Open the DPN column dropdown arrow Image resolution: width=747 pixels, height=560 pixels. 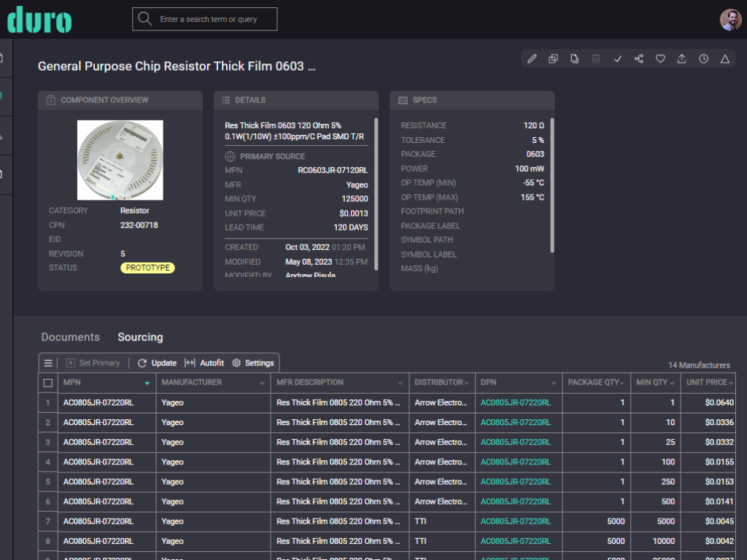(554, 384)
